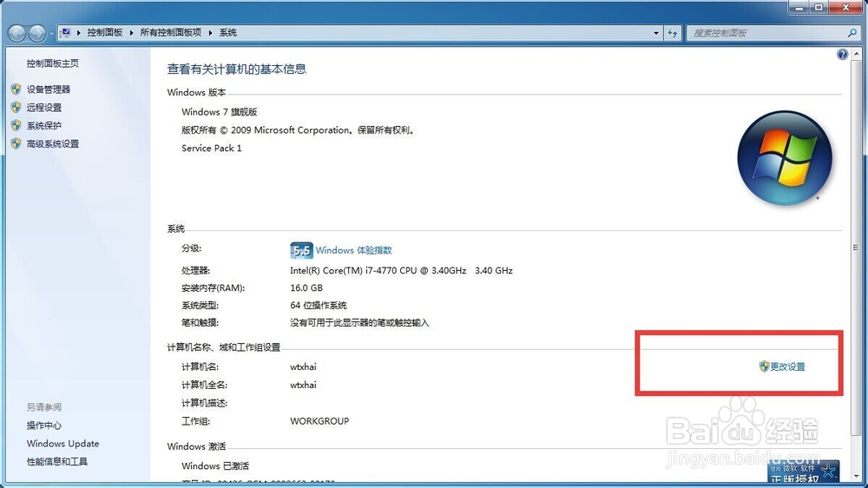Open 远程设置 from the sidebar

[43, 108]
